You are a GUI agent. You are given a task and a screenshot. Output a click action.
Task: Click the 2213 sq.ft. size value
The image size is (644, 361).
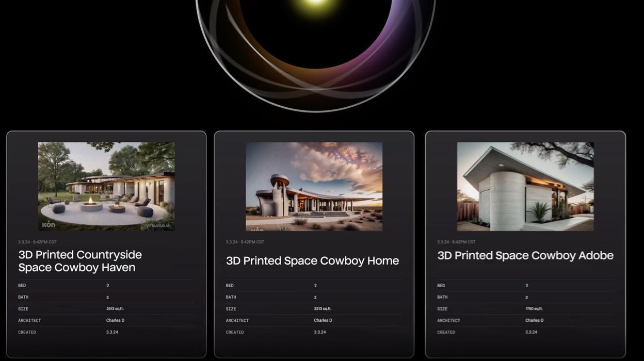[323, 309]
